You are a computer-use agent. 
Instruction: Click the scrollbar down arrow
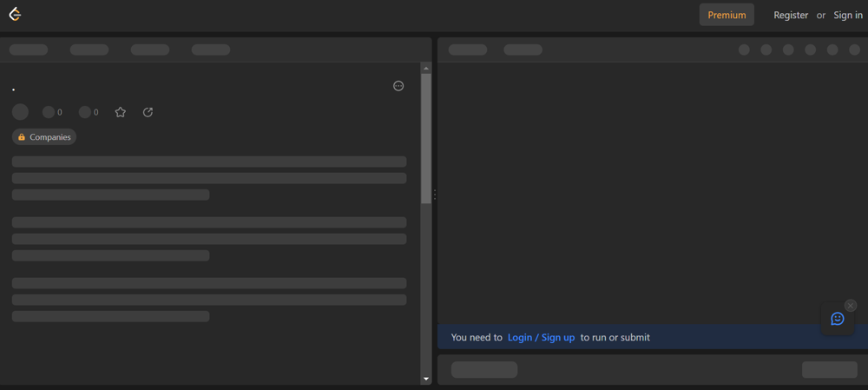coord(425,379)
